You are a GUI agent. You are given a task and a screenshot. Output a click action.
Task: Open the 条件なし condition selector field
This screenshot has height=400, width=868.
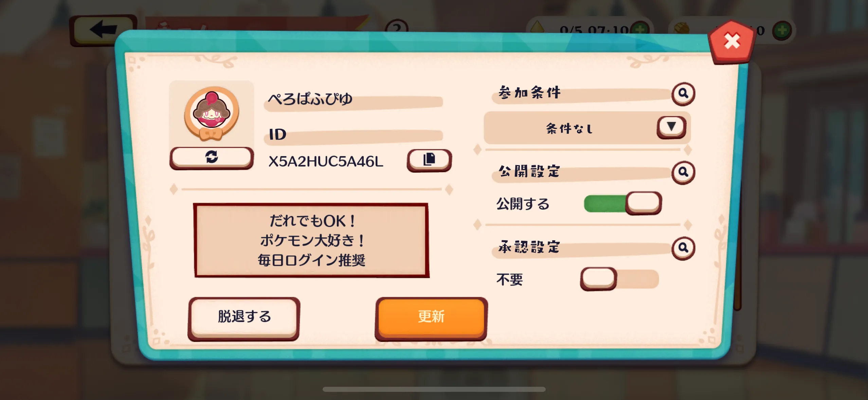(587, 128)
